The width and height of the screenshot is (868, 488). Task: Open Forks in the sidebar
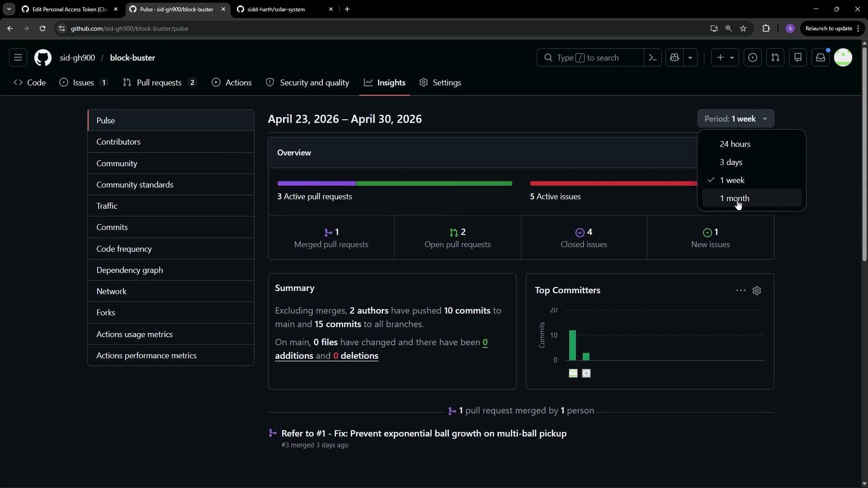click(171, 313)
